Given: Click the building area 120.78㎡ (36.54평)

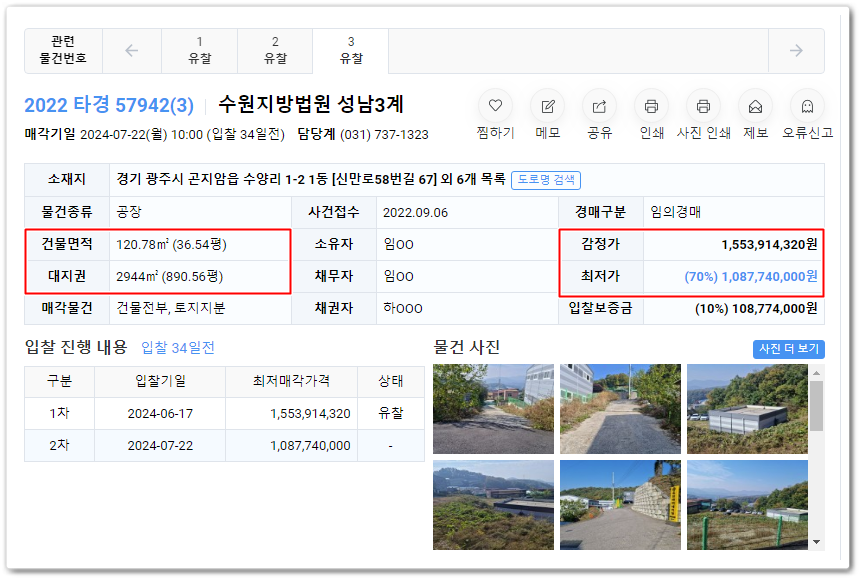Looking at the screenshot, I should [x=171, y=245].
